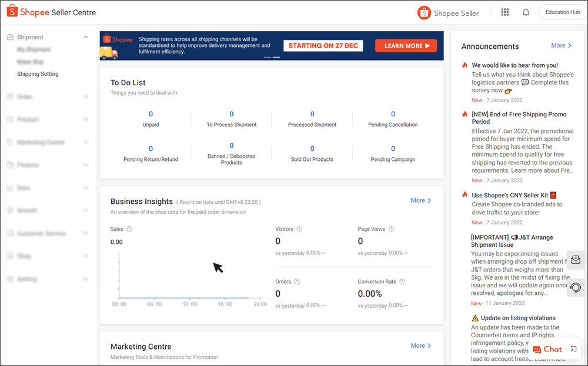Open the floating support icon on right edge
Image resolution: width=588 pixels, height=366 pixels.
click(576, 287)
